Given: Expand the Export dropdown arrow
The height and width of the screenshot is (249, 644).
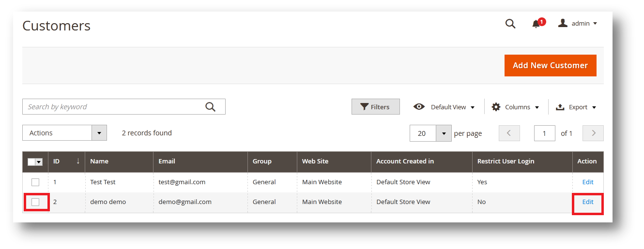Looking at the screenshot, I should coord(594,107).
